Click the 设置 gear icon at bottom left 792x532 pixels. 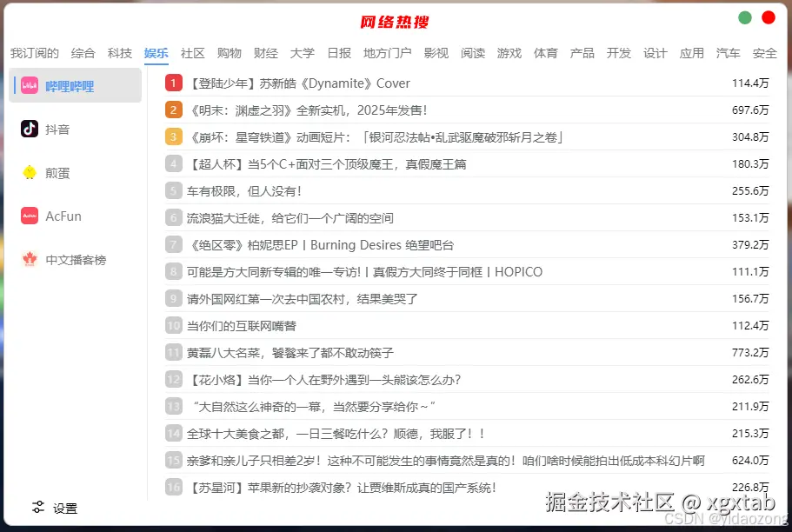[x=38, y=507]
